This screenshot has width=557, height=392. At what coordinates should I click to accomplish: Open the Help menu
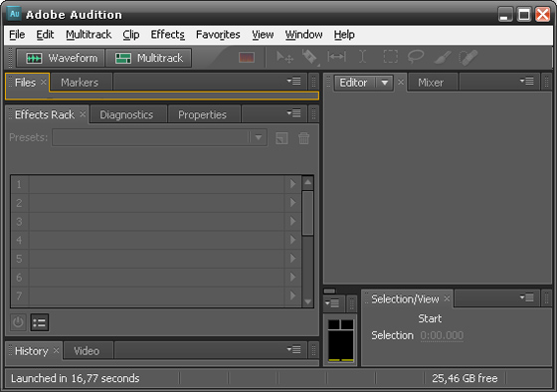pos(344,35)
